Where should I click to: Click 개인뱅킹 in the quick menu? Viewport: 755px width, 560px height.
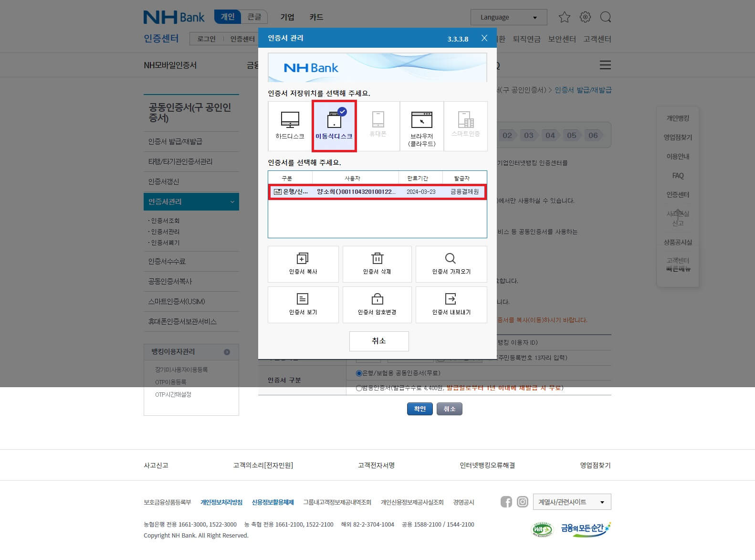point(678,118)
